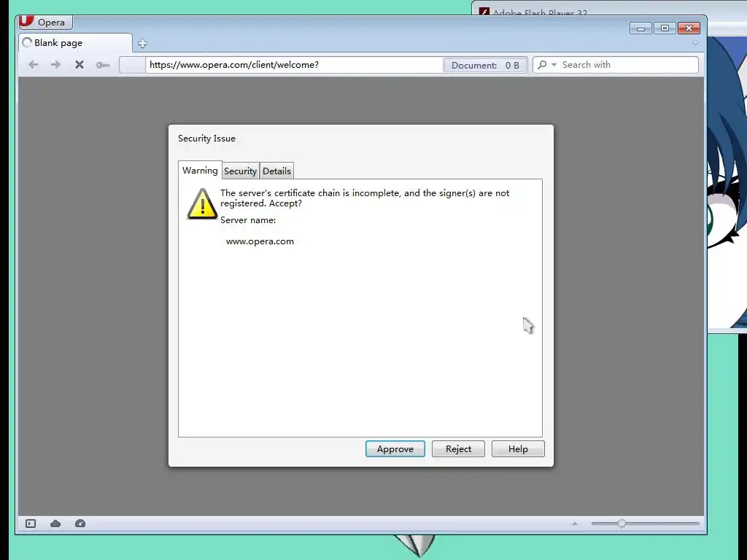Switch to the Warning tab
747x560 pixels.
point(200,171)
